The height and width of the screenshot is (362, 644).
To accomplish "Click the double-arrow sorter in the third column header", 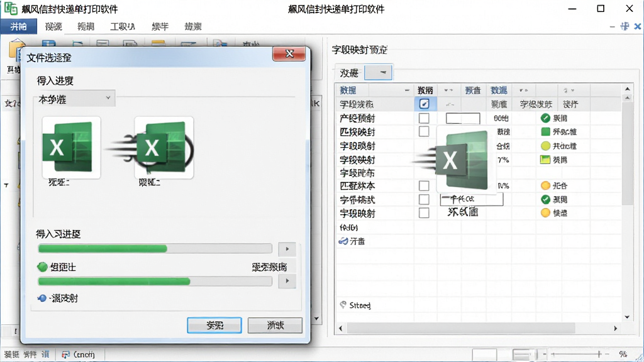I will 448,90.
